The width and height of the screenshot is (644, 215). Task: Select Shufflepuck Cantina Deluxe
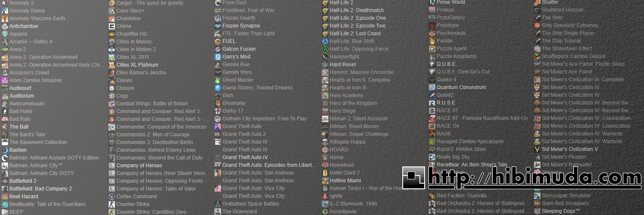pyautogui.click(x=574, y=56)
